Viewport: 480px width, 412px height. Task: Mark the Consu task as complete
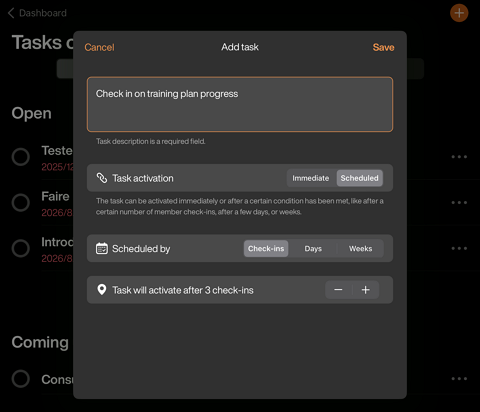click(21, 379)
